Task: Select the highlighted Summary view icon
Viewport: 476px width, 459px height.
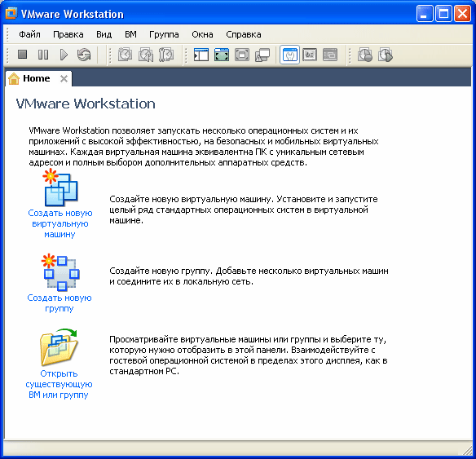Action: coord(289,55)
